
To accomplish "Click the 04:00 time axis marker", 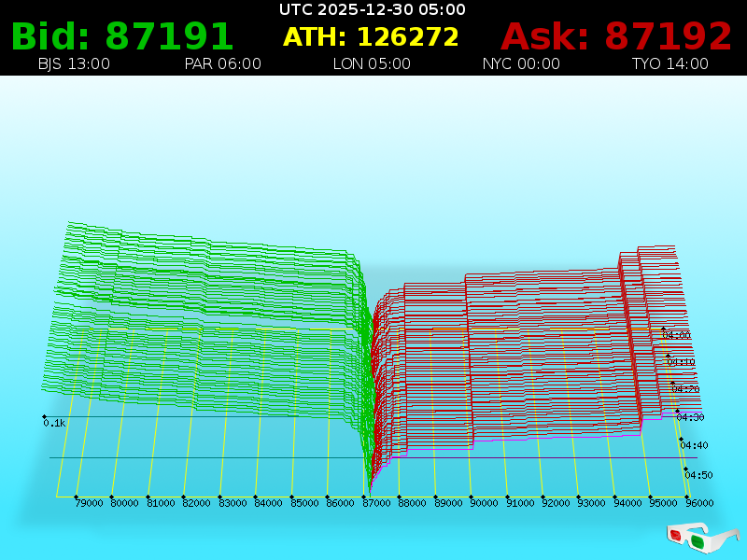I will pyautogui.click(x=676, y=335).
